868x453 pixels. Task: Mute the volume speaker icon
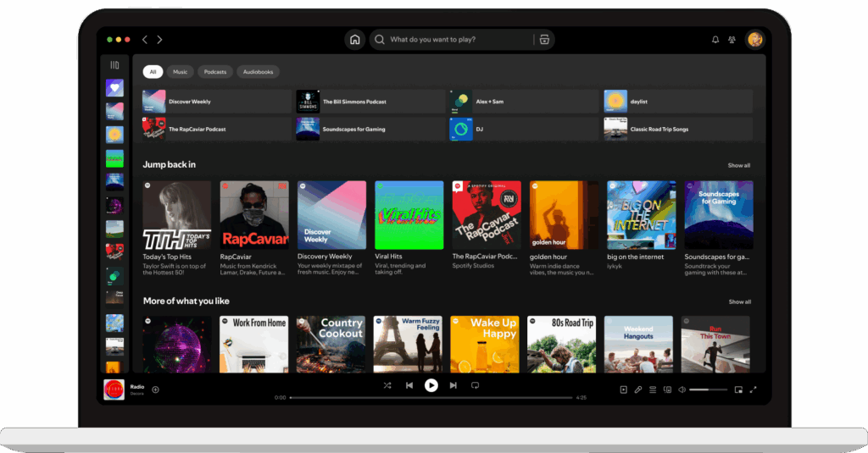682,389
